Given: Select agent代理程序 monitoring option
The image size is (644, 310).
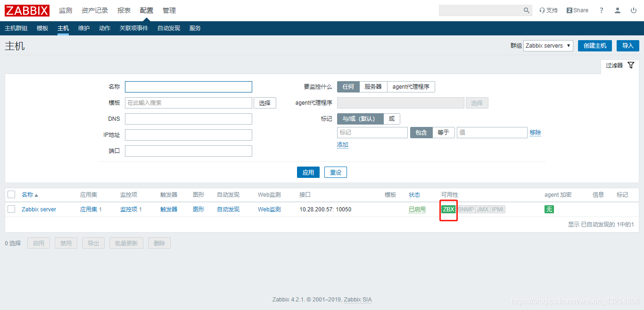Looking at the screenshot, I should point(411,87).
